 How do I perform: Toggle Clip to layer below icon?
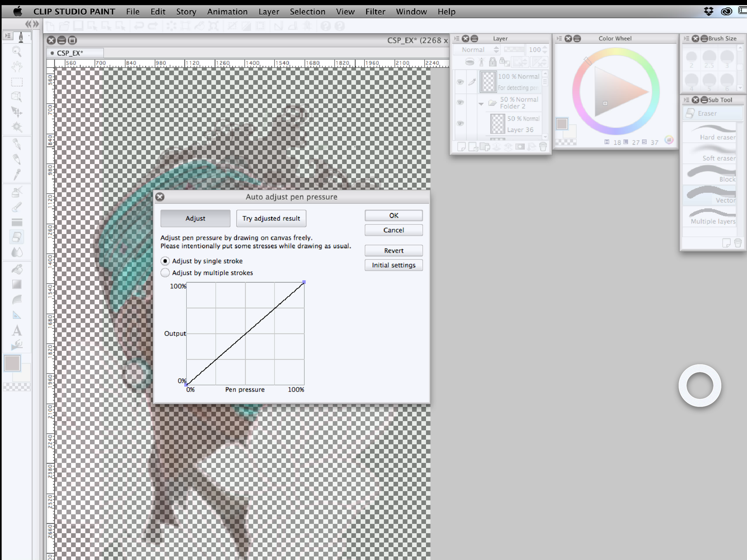[470, 62]
